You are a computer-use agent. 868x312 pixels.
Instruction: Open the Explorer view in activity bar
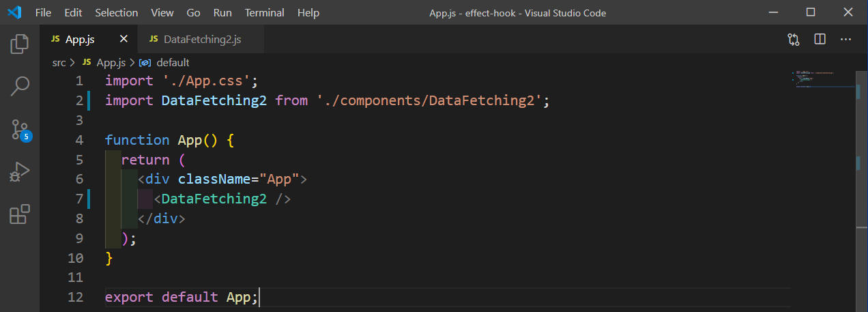[x=19, y=44]
